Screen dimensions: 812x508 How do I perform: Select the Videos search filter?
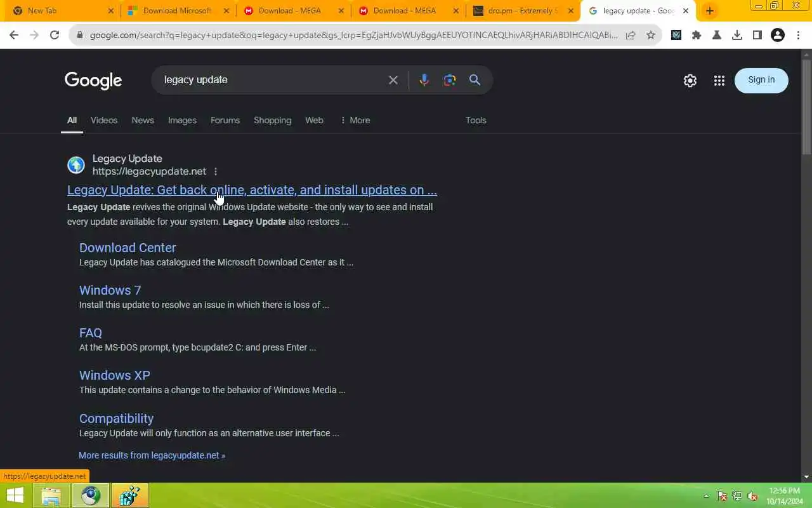pos(104,120)
